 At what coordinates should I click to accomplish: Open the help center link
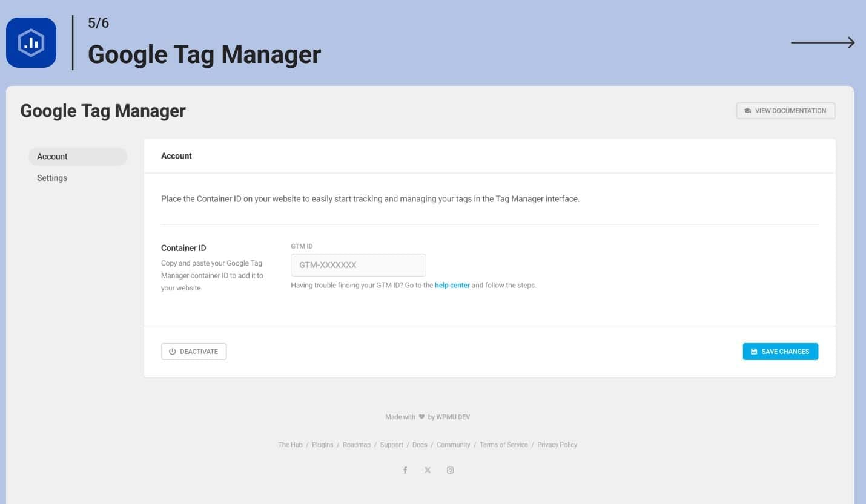pyautogui.click(x=452, y=285)
